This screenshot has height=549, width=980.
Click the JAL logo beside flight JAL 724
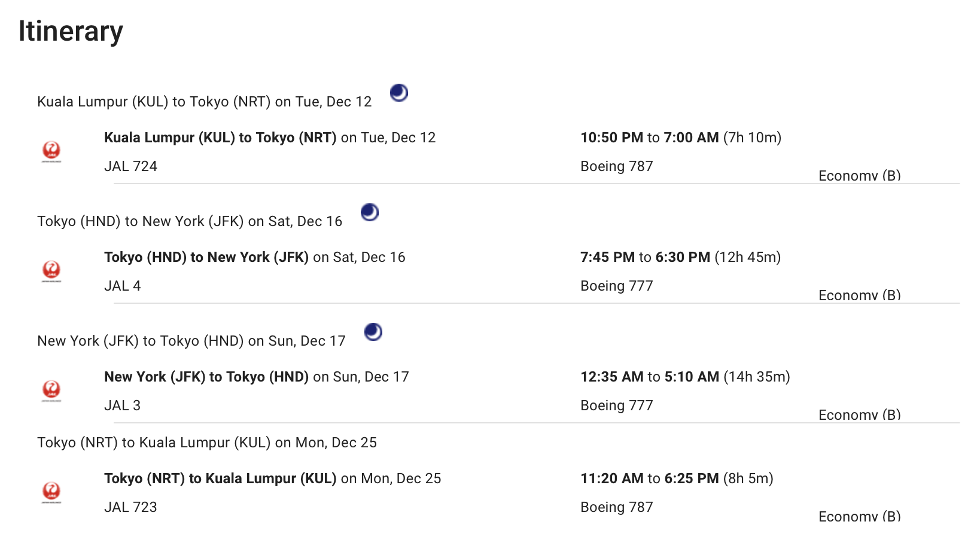coord(51,151)
